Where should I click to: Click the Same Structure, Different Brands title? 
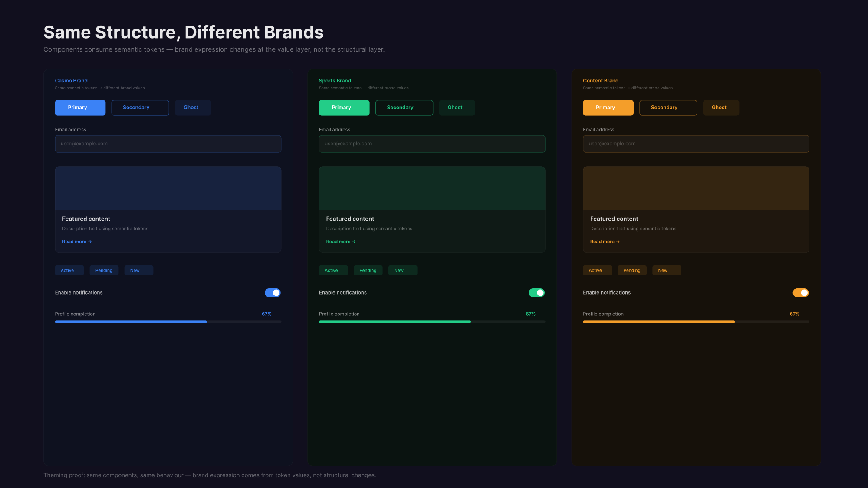184,33
